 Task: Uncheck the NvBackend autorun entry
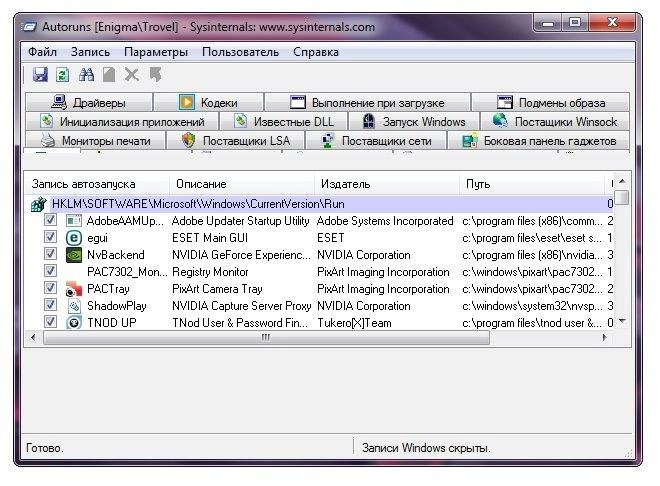pyautogui.click(x=51, y=254)
